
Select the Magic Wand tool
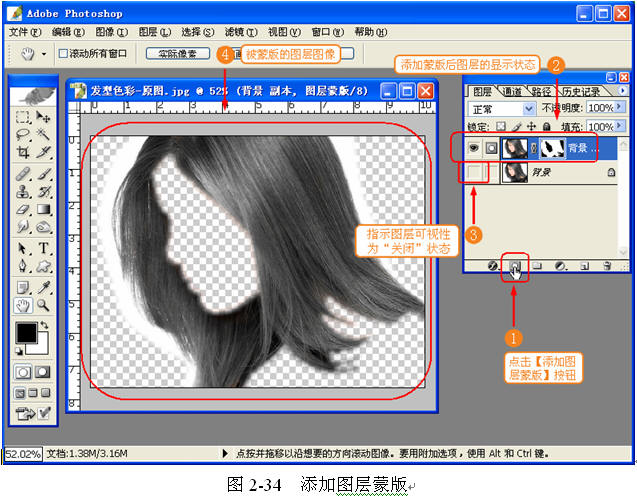coord(43,134)
